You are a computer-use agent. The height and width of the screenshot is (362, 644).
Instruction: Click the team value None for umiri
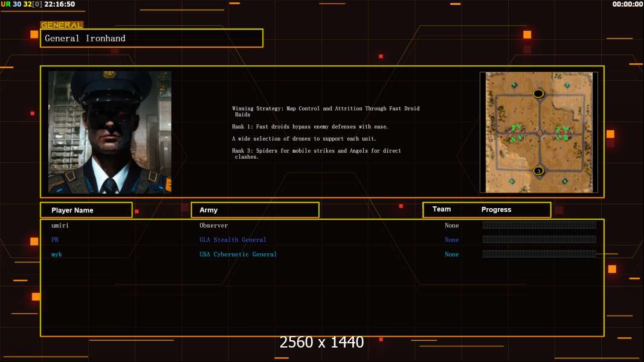(452, 226)
